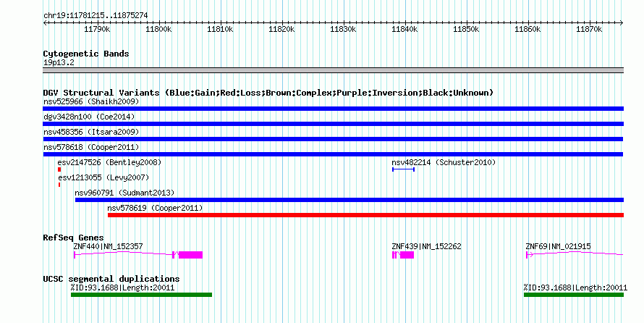
Task: Open the esv2147526 (Bentley2008) label
Action: point(109,162)
